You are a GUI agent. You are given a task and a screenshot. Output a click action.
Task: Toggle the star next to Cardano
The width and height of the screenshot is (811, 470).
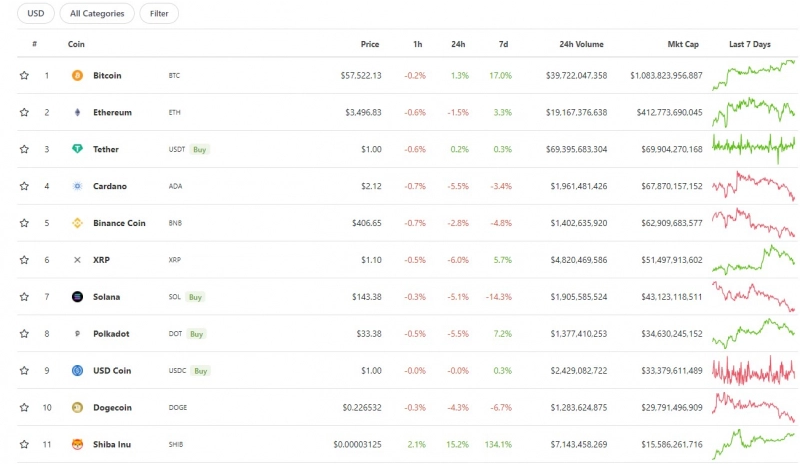[x=24, y=186]
